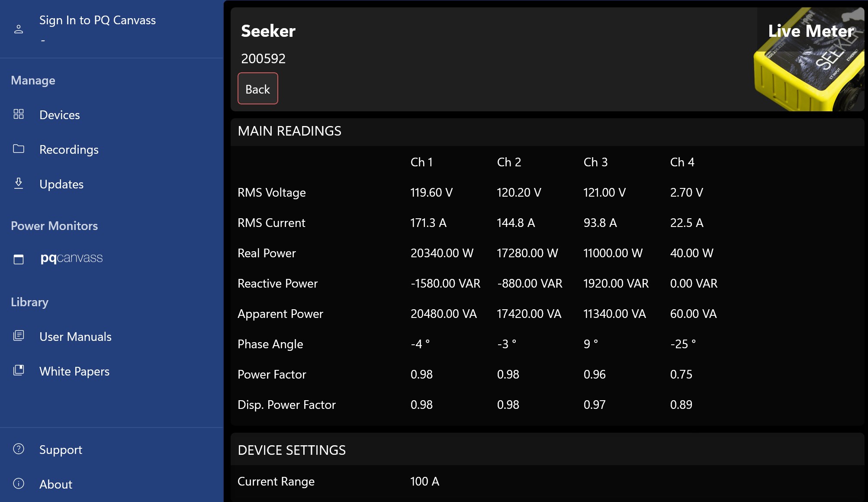Open the pqcanvass power monitor link
The image size is (868, 502).
[71, 258]
